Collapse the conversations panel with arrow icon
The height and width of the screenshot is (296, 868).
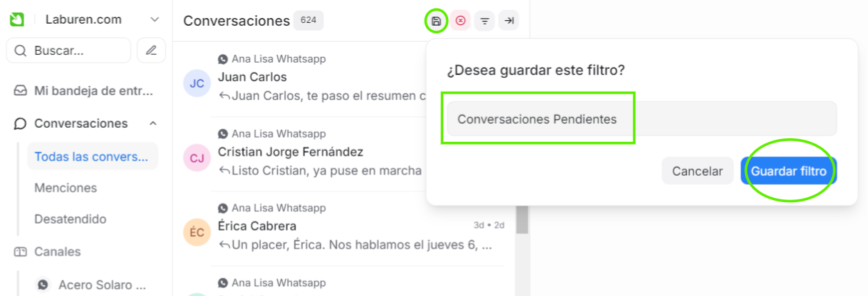coord(509,21)
